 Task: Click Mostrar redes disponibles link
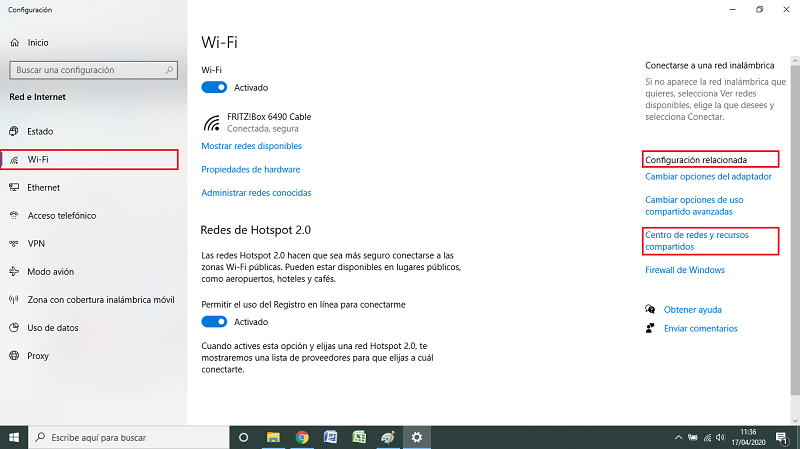point(252,146)
